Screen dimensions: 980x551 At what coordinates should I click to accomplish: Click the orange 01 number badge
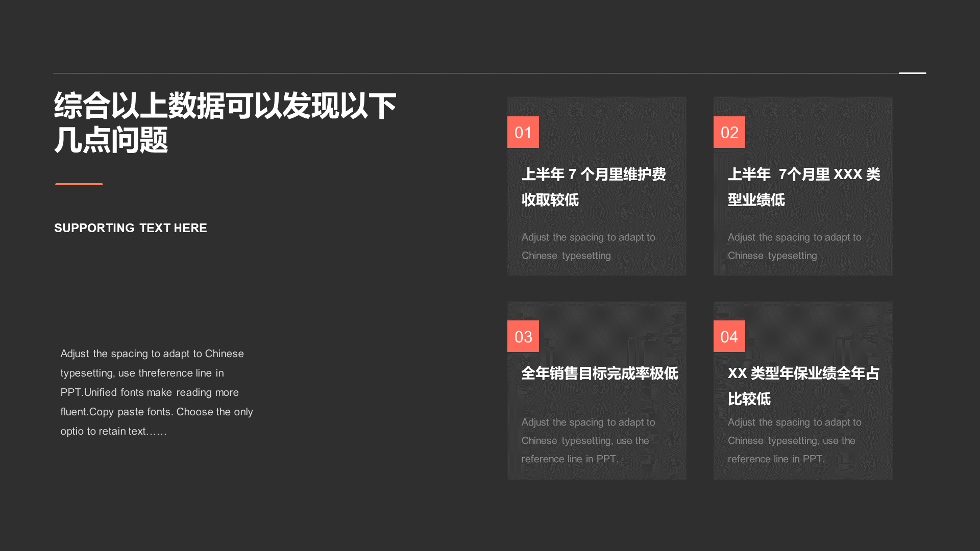523,132
